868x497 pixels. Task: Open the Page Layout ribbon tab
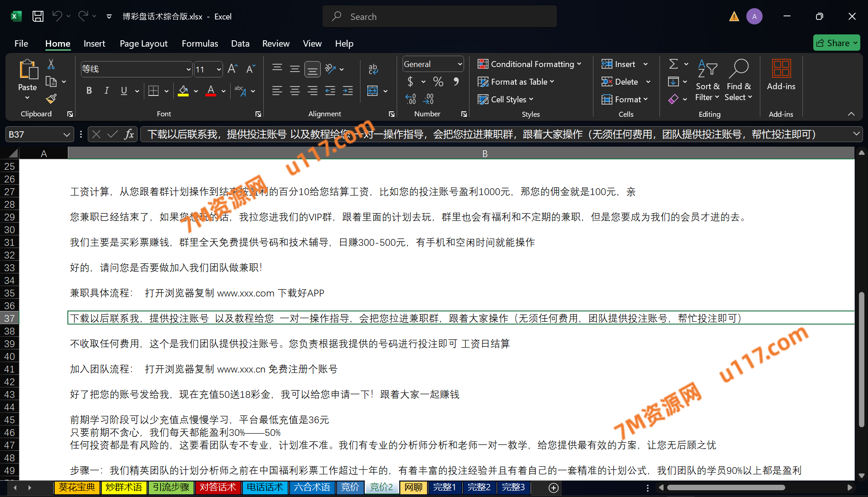[143, 43]
